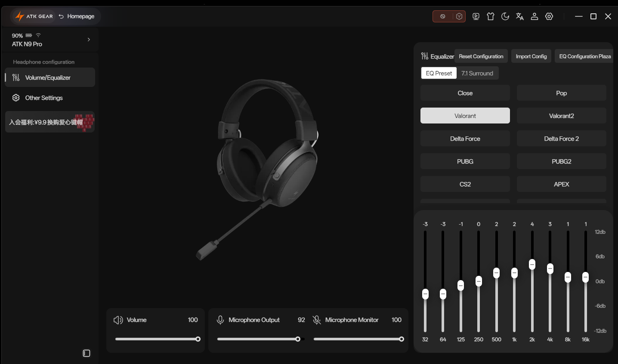Screen dimensions: 618x364
Task: Select the Delta Force 2 EQ preset
Action: (562, 139)
